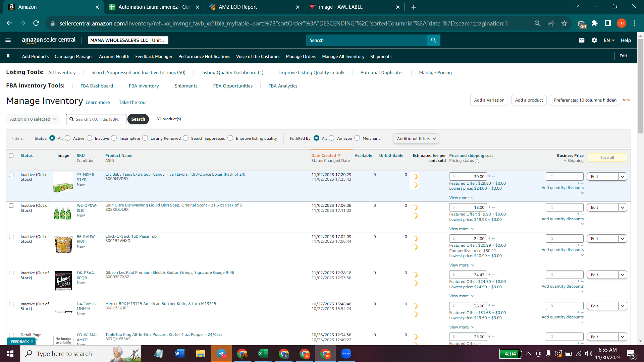Open the Chrome three-dot menu
Screen dimensions: 644x362
pos(635,23)
